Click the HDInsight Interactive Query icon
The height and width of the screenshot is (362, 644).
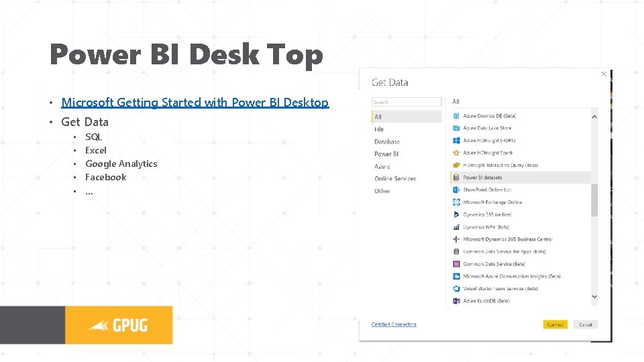tap(456, 165)
